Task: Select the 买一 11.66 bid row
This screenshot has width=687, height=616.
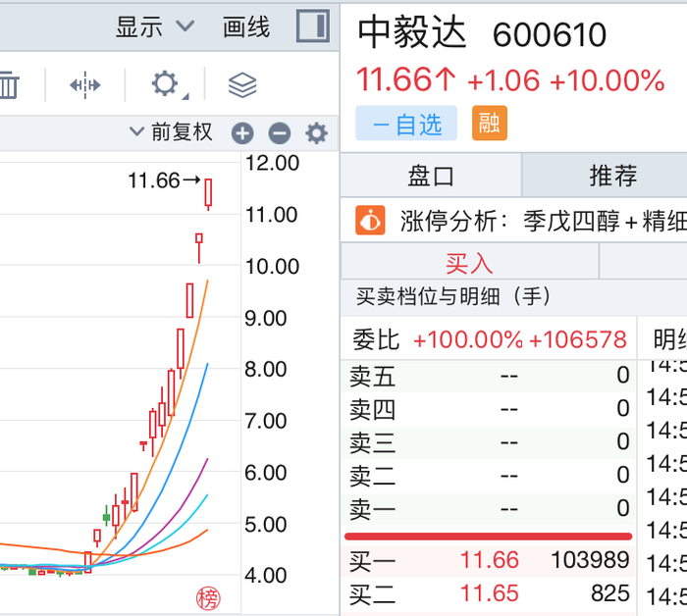Action: (488, 560)
